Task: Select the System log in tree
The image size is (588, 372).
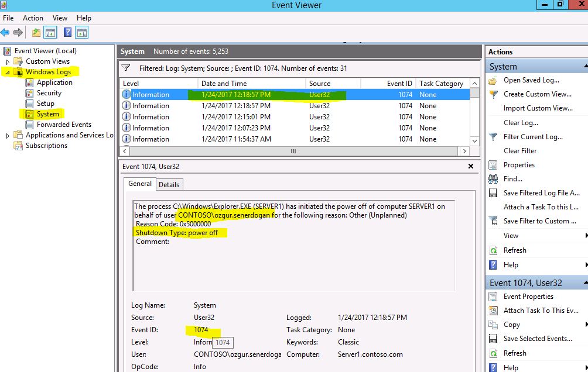Action: 47,114
